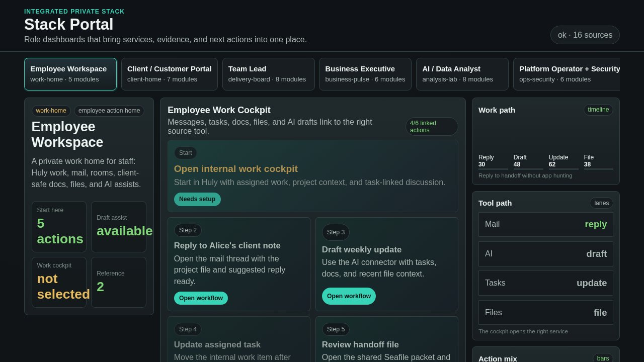The height and width of the screenshot is (362, 644).
Task: Click 'The cockpit opens the right service' caption
Action: [523, 331]
